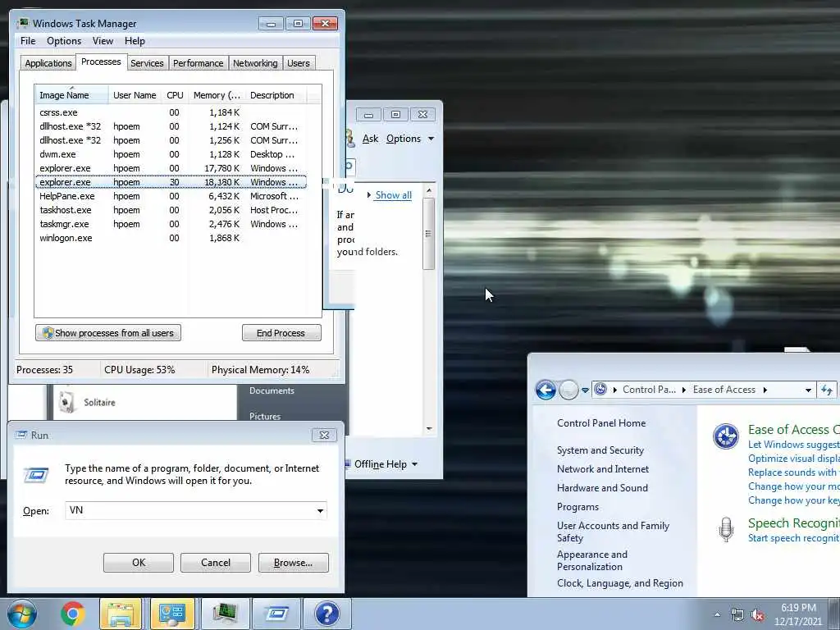This screenshot has width=840, height=630.
Task: Open Windows Explorer taskbar icon
Action: 121,614
